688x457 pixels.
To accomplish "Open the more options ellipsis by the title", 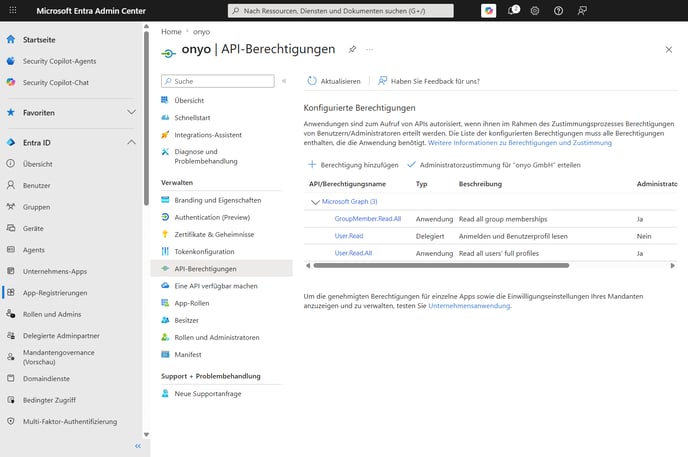I will [369, 49].
